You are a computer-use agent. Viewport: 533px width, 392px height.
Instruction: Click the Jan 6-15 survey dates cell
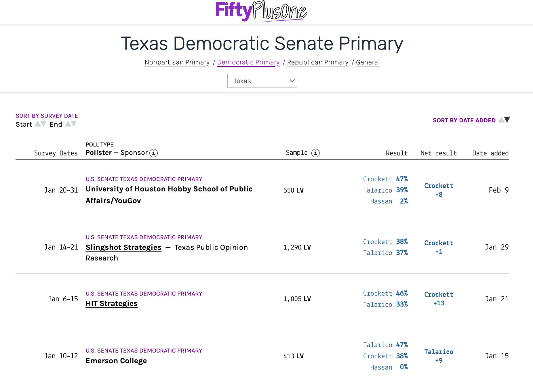tap(63, 299)
